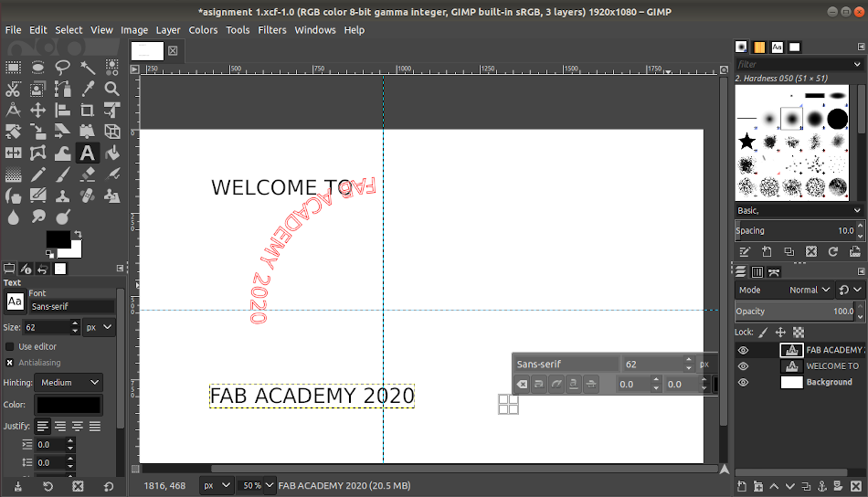This screenshot has height=497, width=868.
Task: Raise the layer one step
Action: [774, 486]
